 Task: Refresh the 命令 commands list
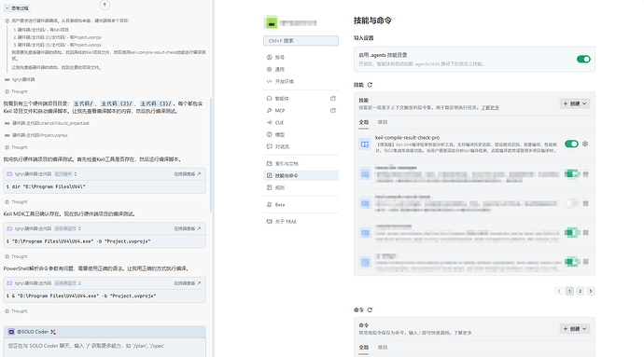pos(370,310)
